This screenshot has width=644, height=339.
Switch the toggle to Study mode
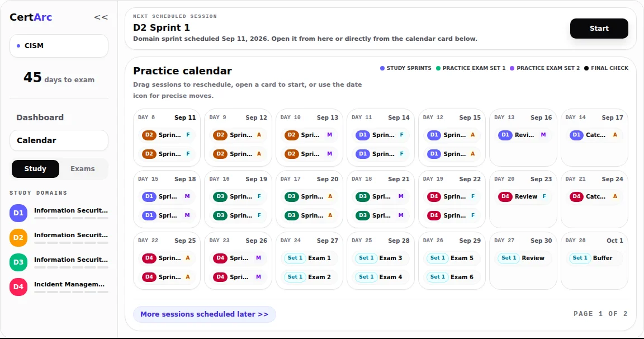(x=35, y=169)
